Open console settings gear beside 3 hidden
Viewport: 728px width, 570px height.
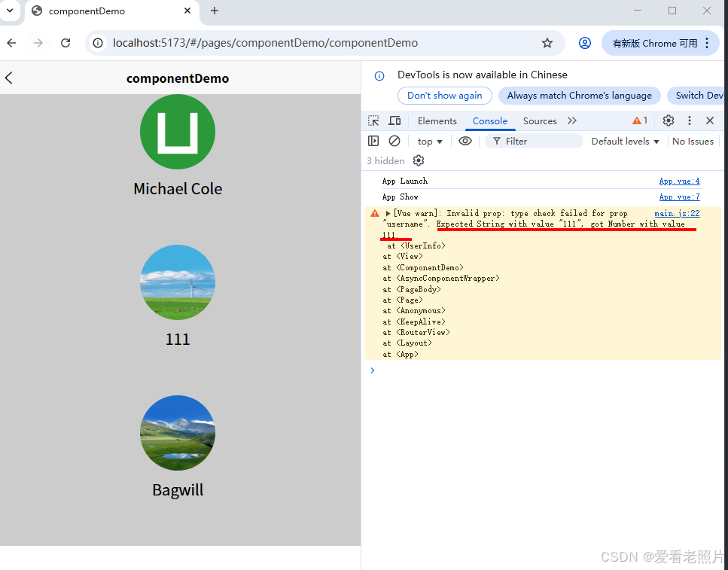tap(419, 160)
